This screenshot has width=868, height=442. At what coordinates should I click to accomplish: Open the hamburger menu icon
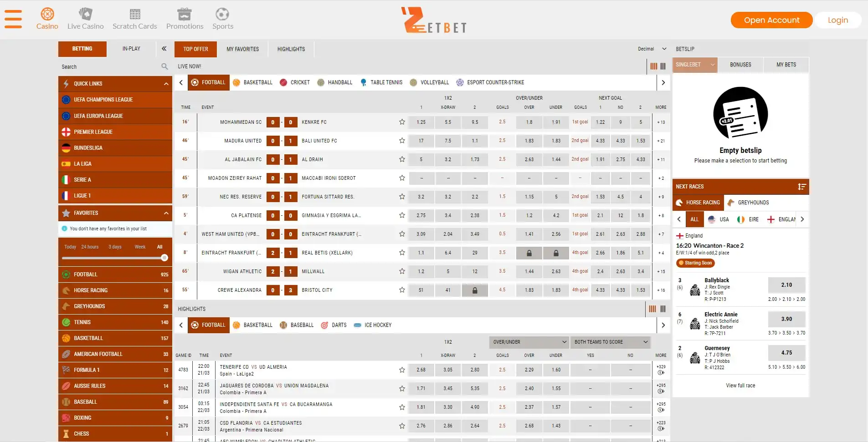pos(13,20)
